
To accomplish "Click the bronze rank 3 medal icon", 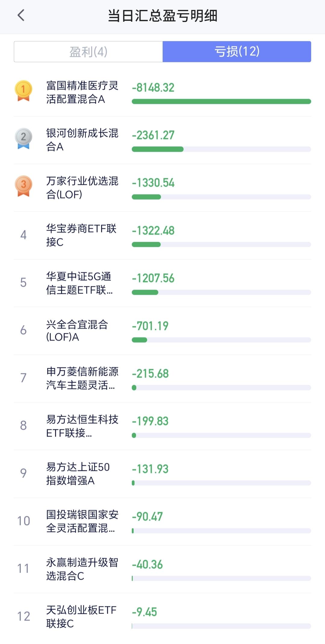I will pos(23,186).
